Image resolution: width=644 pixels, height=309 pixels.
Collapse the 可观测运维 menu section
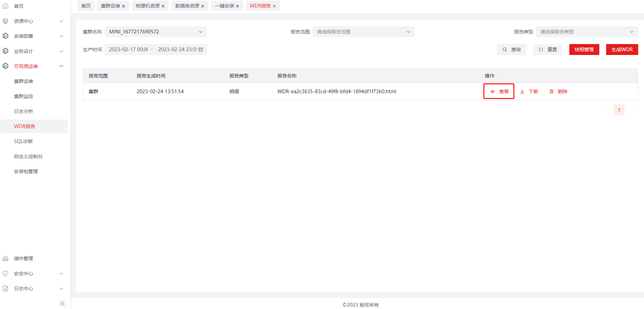click(x=61, y=66)
